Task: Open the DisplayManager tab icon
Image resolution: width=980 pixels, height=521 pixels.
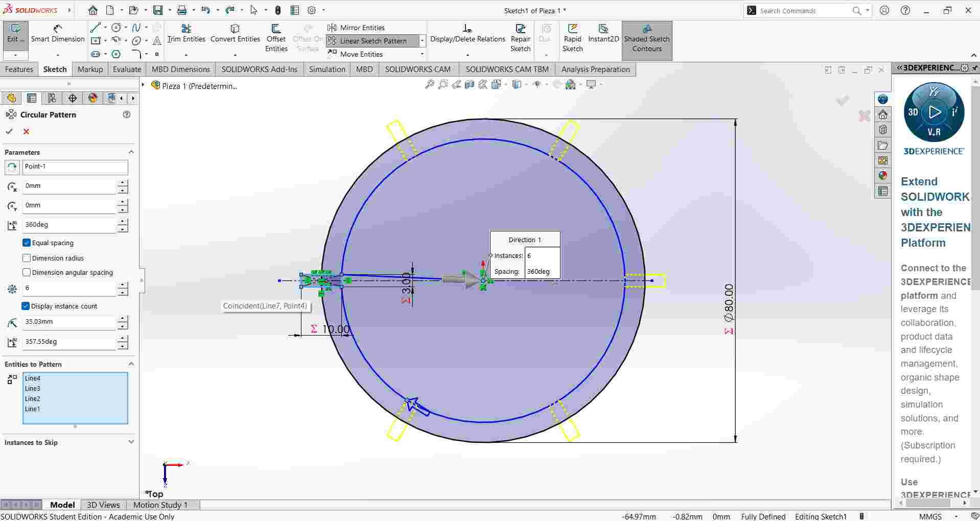Action: (92, 98)
